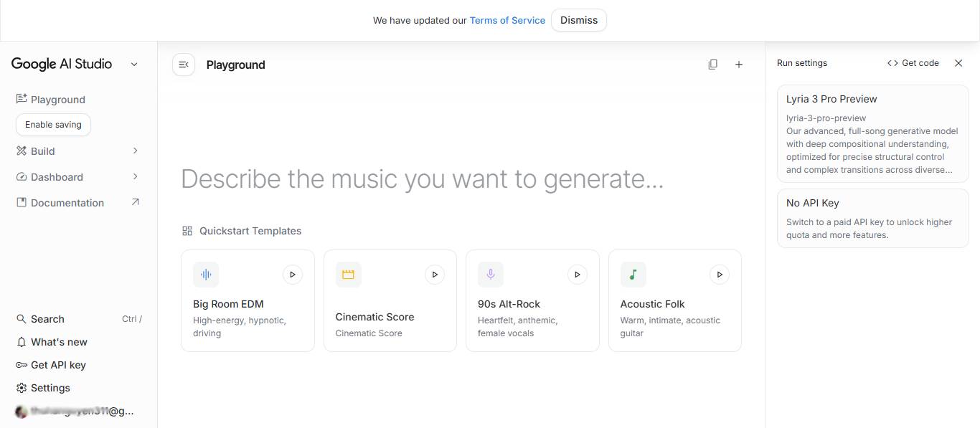Click the 90s Alt-Rock microphone icon
The image size is (980, 428).
[x=490, y=274]
